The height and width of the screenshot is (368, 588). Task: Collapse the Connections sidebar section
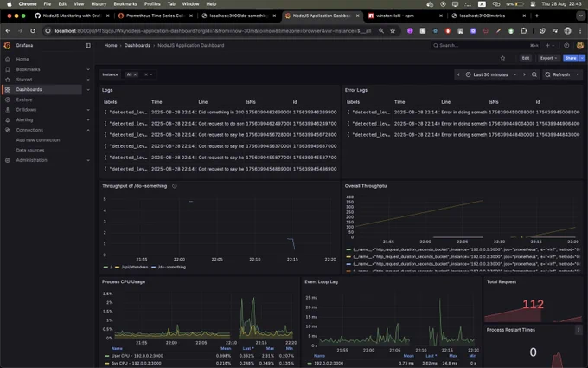click(88, 130)
